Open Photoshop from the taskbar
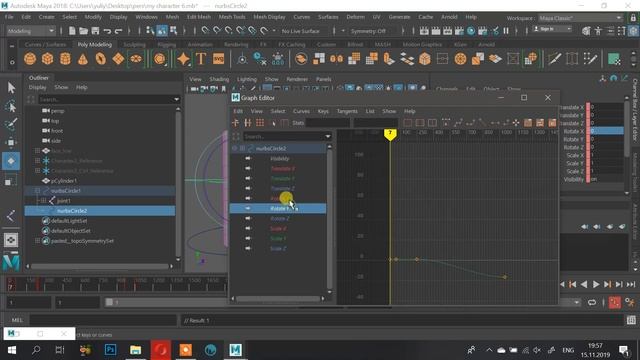Screen dimensions: 640x360 pyautogui.click(x=111, y=350)
